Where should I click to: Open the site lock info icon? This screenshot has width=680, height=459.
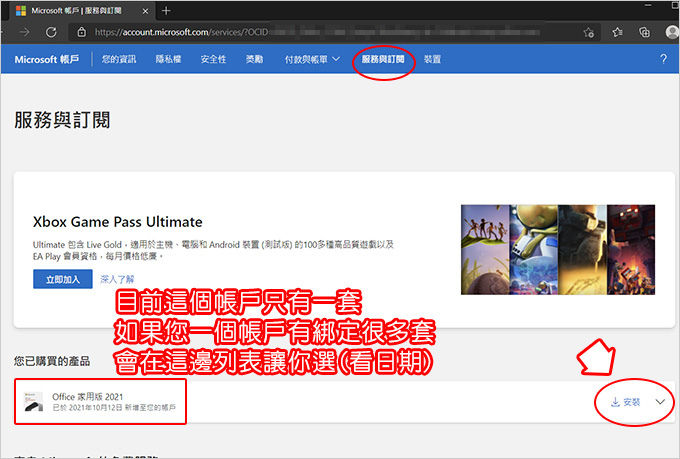point(81,32)
